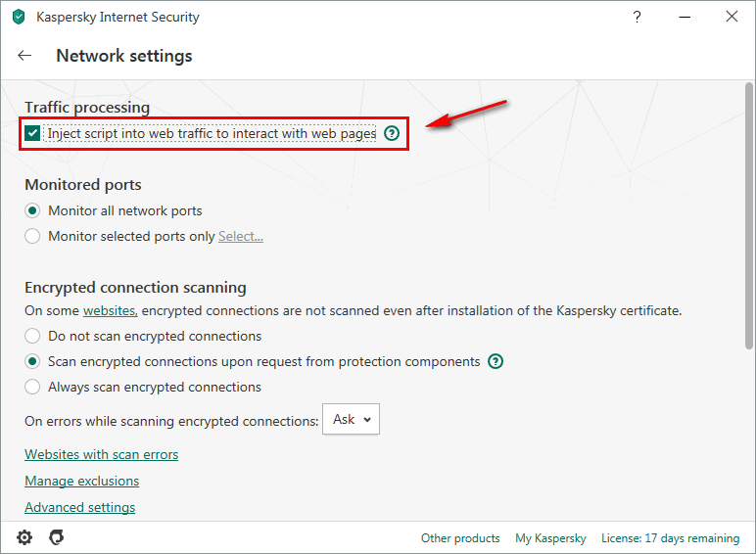
Task: Select Monitor all network ports
Action: click(33, 210)
